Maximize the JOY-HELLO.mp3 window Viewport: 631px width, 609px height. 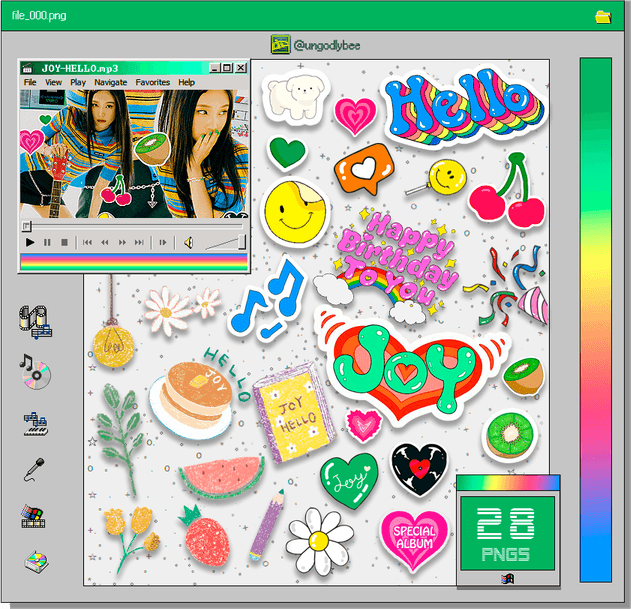point(227,68)
